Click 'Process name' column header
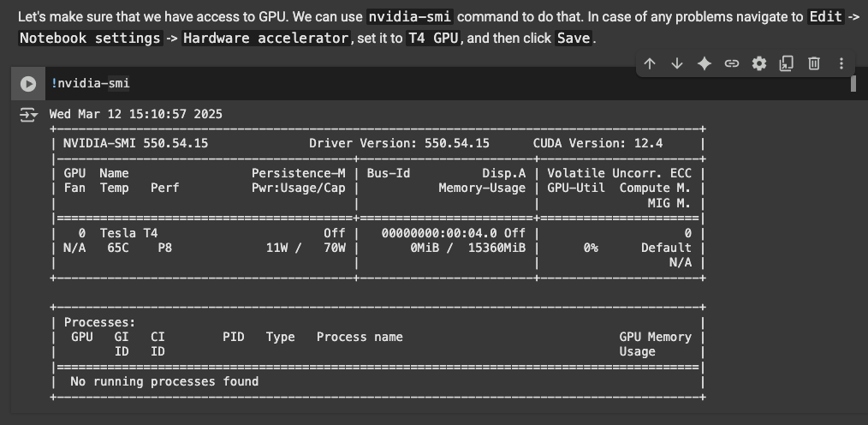Image resolution: width=868 pixels, height=425 pixels. pos(360,337)
